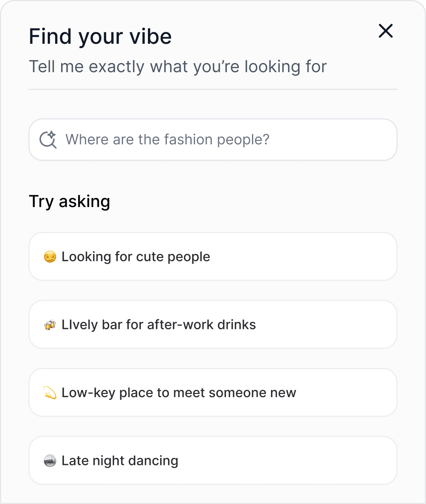
Task: Focus the vibe search input field
Action: pos(213,140)
